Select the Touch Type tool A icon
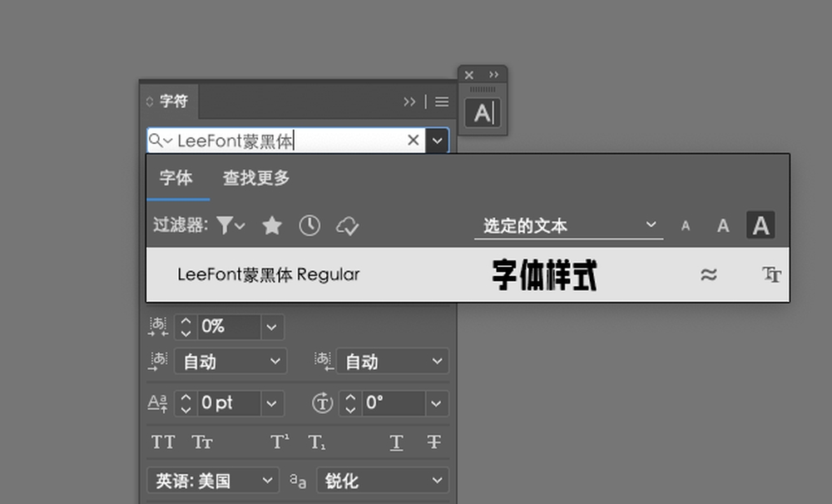 coord(483,113)
